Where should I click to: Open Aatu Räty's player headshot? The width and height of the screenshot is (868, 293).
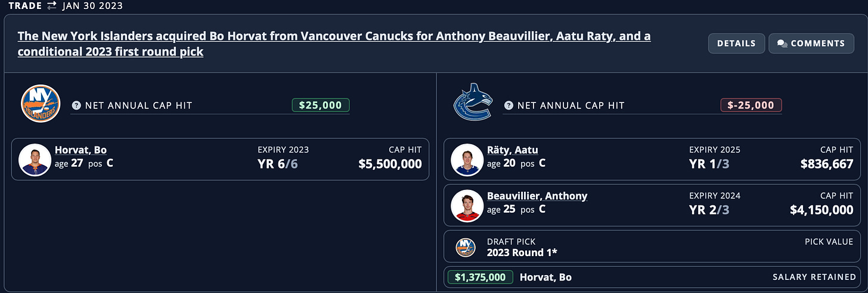467,160
